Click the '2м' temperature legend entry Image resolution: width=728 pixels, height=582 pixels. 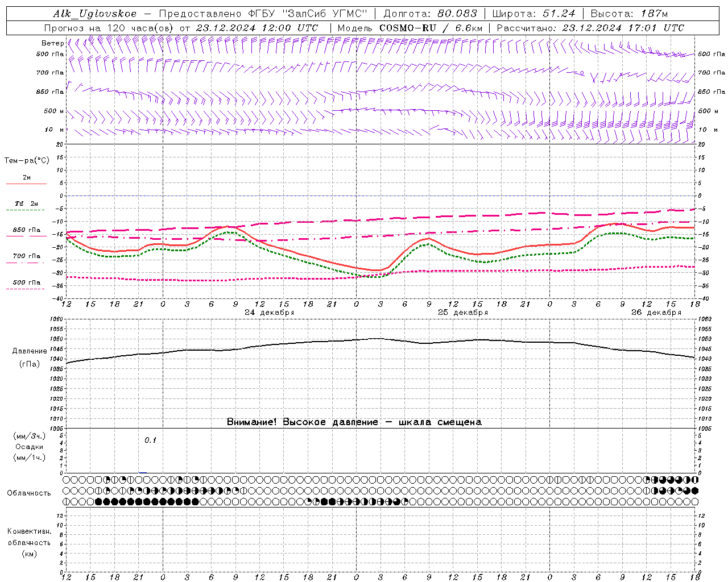coord(27,178)
